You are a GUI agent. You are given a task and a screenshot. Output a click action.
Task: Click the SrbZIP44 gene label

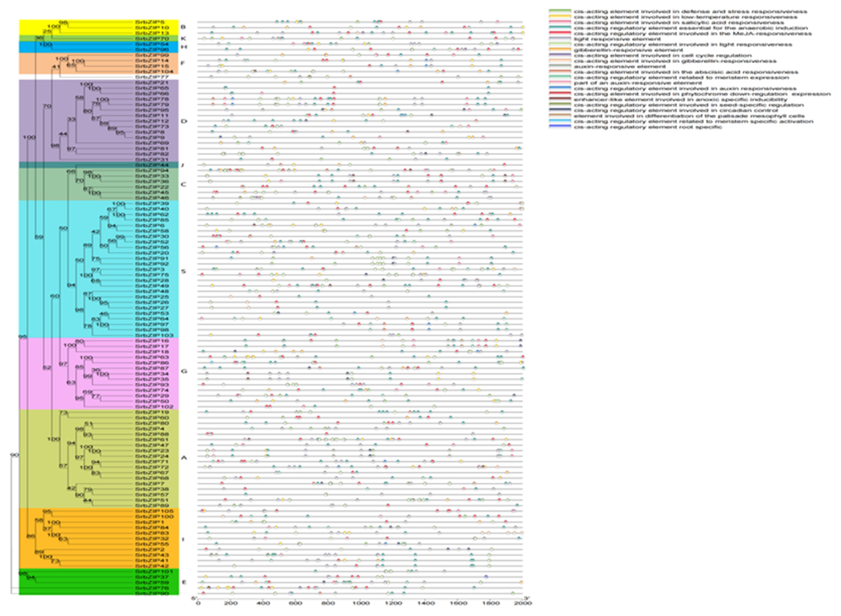[x=152, y=165]
